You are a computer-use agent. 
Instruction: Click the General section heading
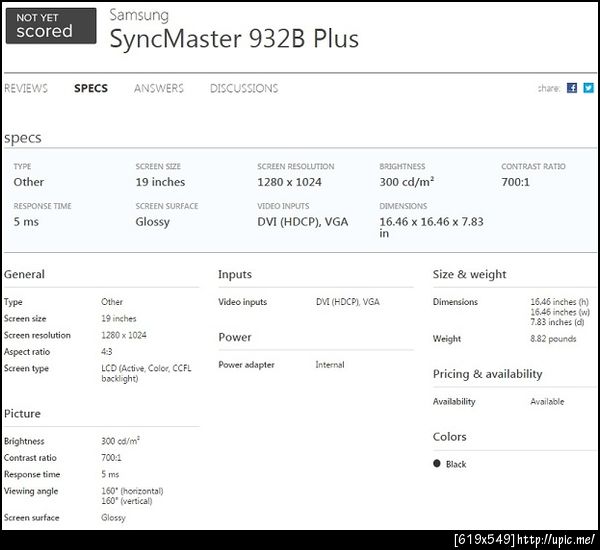pyautogui.click(x=24, y=274)
